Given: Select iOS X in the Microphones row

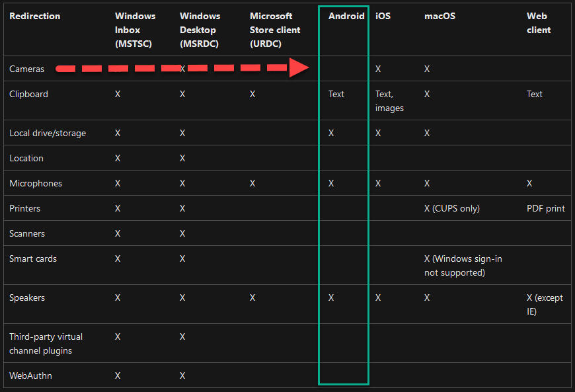Looking at the screenshot, I should [x=378, y=183].
